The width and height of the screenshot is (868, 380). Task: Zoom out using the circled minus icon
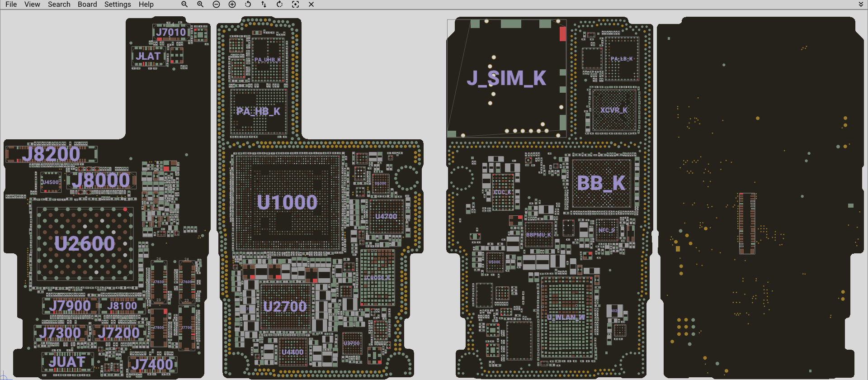pos(216,4)
